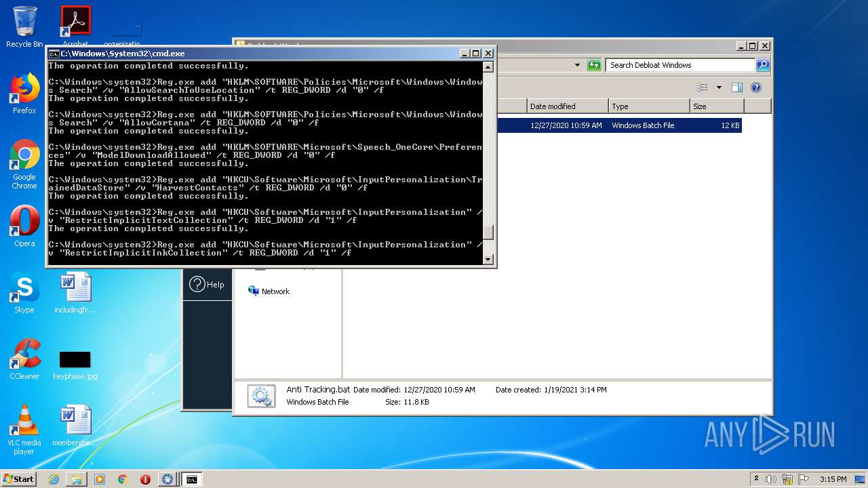Open the cmd.exe window system menu icon
Image resolution: width=868 pixels, height=488 pixels.
[54, 54]
